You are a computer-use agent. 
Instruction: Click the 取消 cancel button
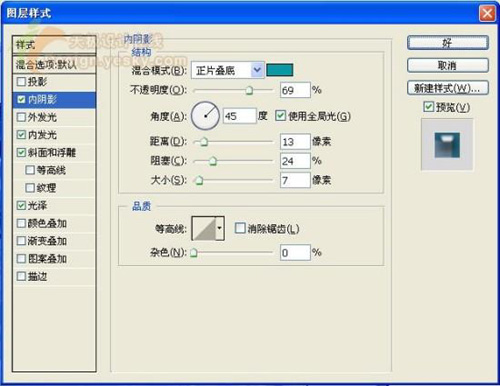tap(448, 66)
